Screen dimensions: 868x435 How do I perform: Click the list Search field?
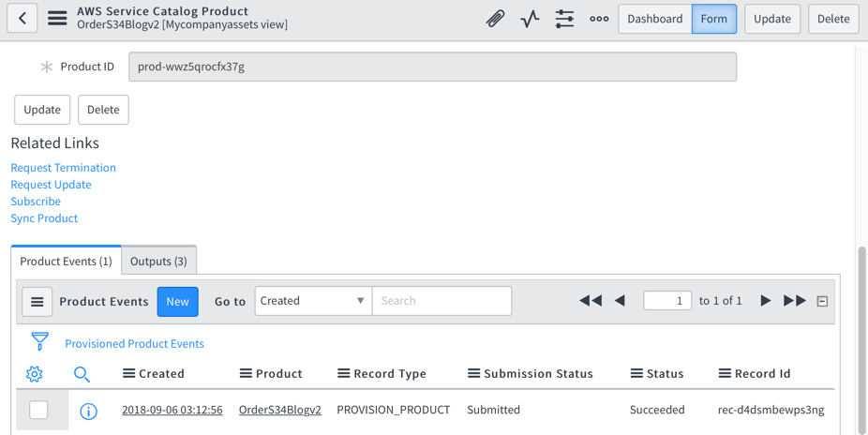pyautogui.click(x=441, y=301)
